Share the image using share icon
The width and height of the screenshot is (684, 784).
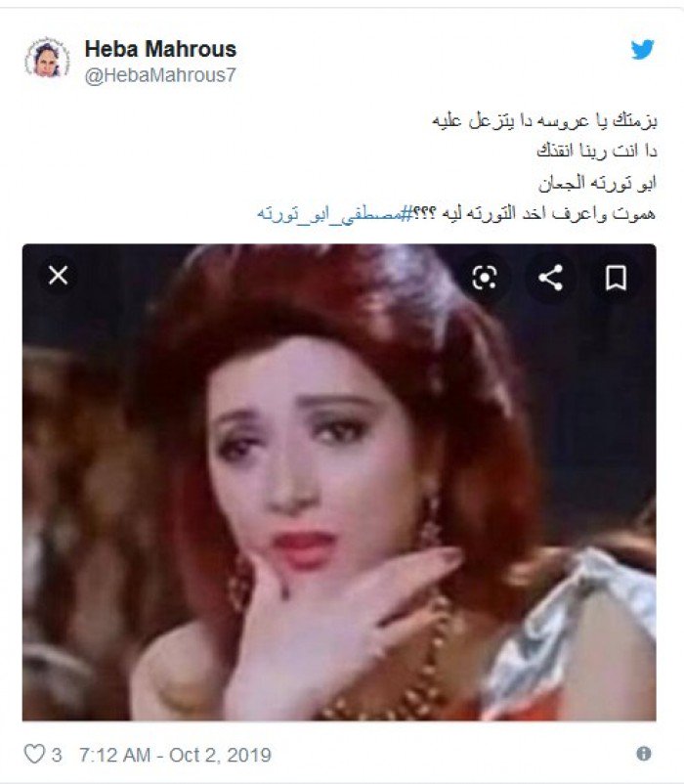click(550, 278)
